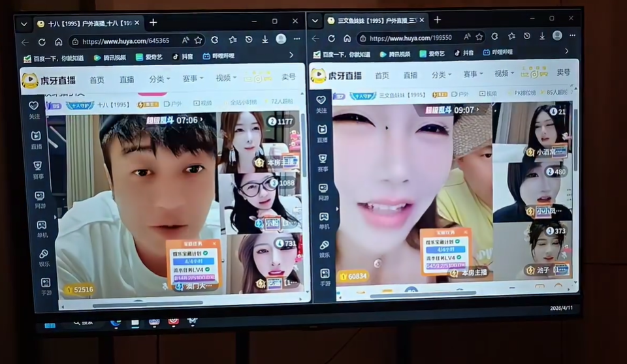
Task: Click the left browser address bar
Action: [136, 40]
